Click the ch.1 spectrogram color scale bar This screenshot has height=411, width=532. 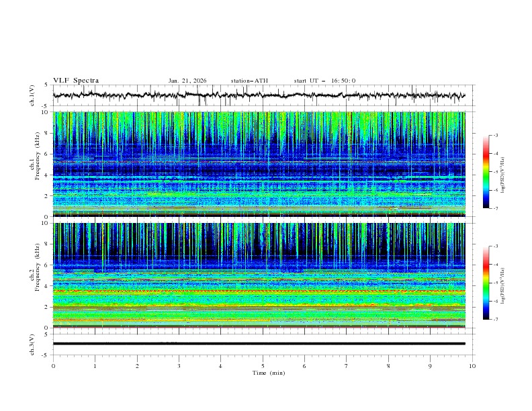coord(486,172)
